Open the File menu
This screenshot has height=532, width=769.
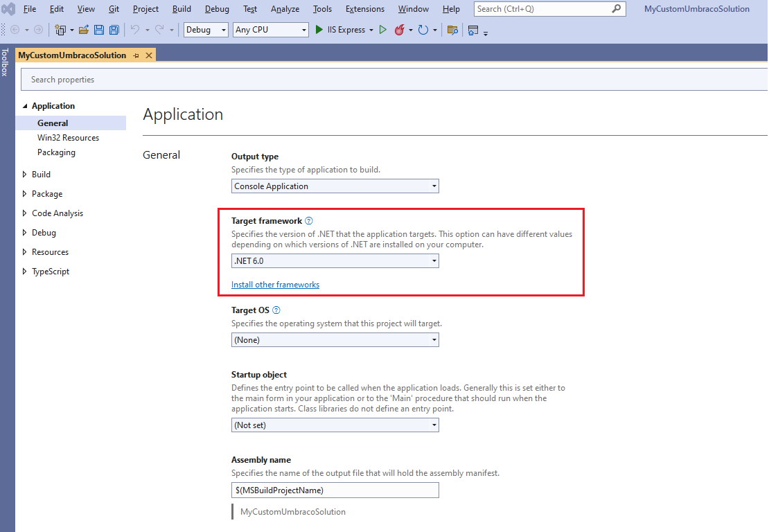[29, 9]
